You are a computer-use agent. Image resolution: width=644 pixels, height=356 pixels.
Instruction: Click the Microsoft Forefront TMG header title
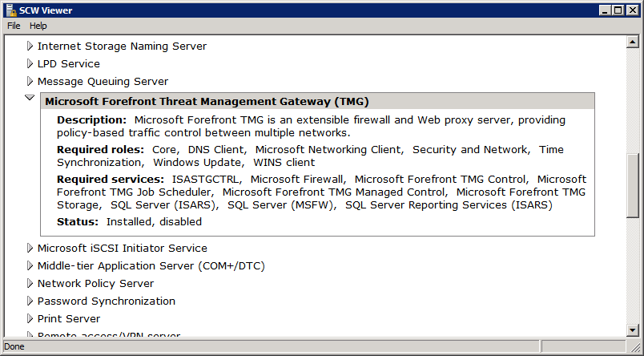click(x=207, y=102)
